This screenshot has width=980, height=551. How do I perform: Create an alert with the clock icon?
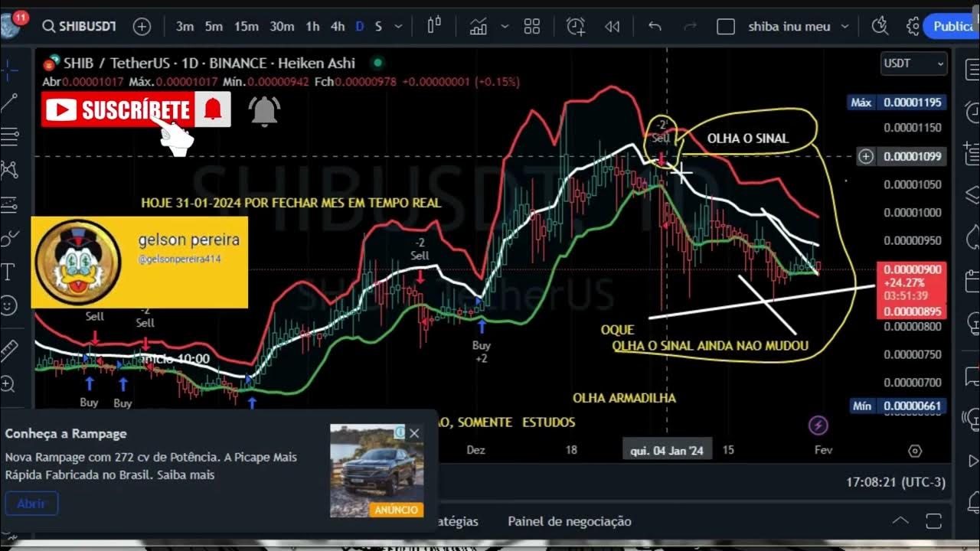(576, 27)
